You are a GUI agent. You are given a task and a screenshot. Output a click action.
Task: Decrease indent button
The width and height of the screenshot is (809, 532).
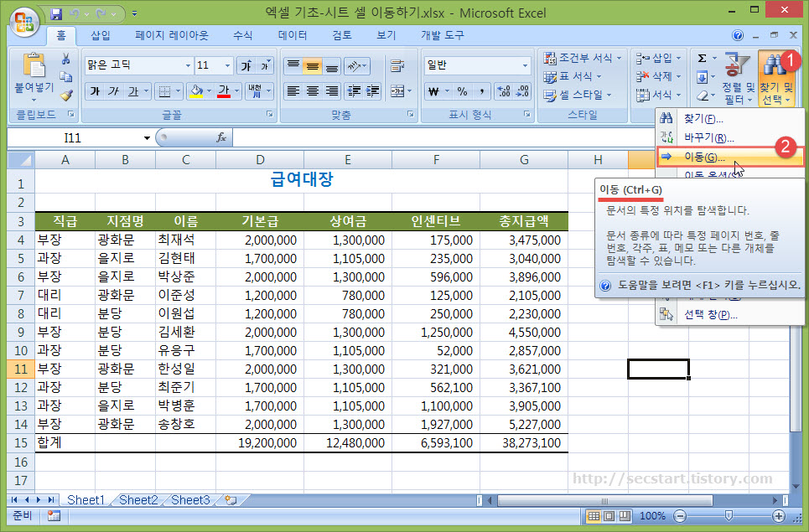click(x=354, y=92)
